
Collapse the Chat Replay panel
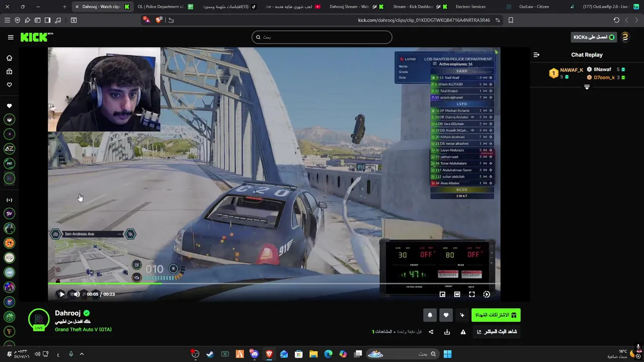536,55
